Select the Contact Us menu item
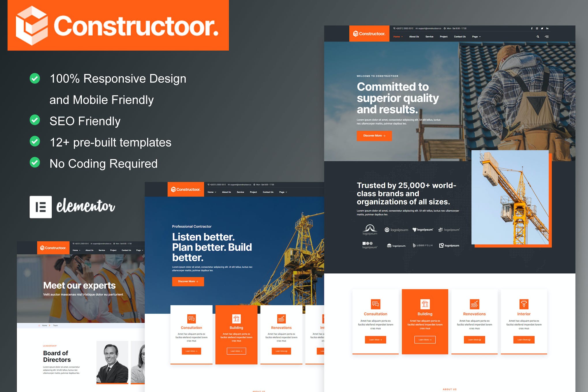The image size is (588, 392). [x=462, y=37]
